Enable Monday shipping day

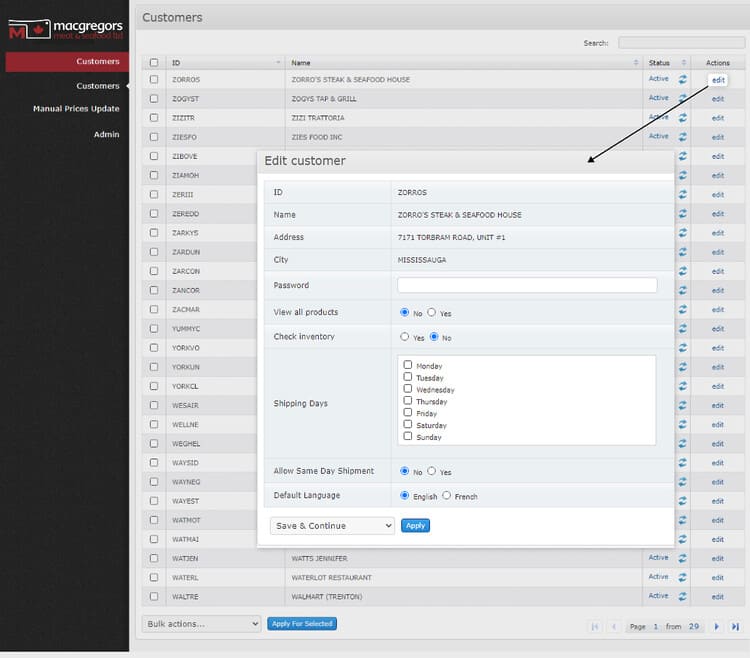tap(408, 365)
